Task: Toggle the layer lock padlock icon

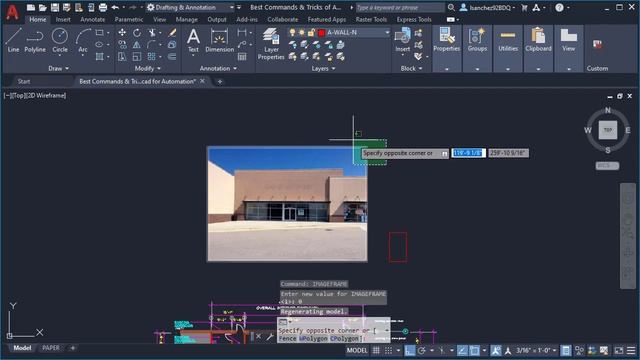Action: coord(311,32)
